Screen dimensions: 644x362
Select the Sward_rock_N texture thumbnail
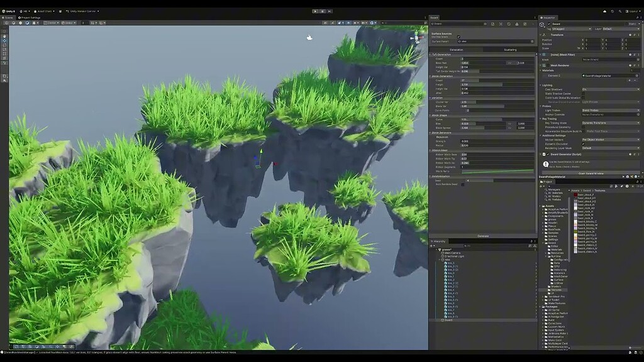(x=577, y=216)
